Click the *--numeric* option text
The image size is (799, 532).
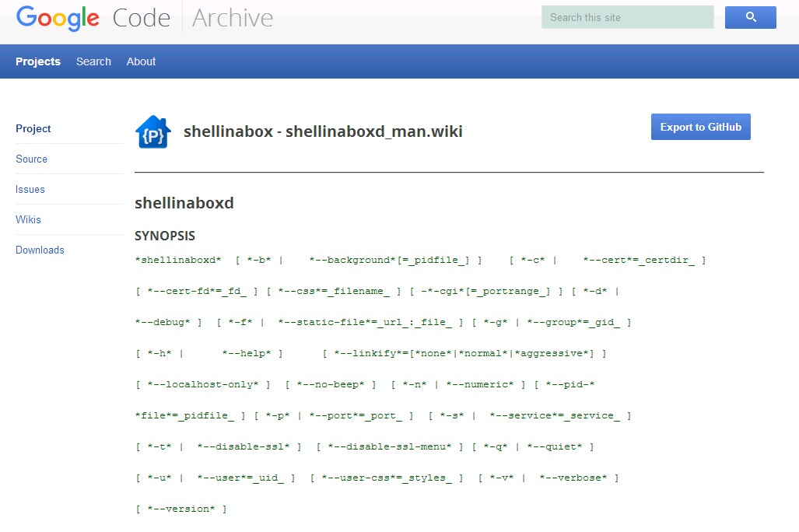pos(480,384)
